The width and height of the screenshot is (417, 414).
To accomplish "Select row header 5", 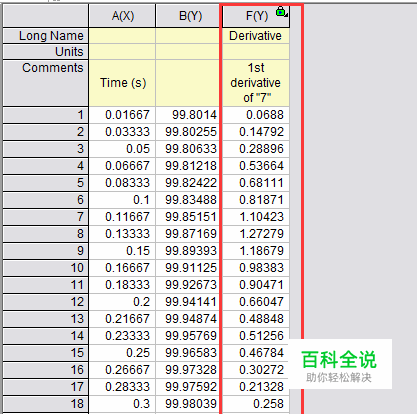I will click(x=46, y=183).
